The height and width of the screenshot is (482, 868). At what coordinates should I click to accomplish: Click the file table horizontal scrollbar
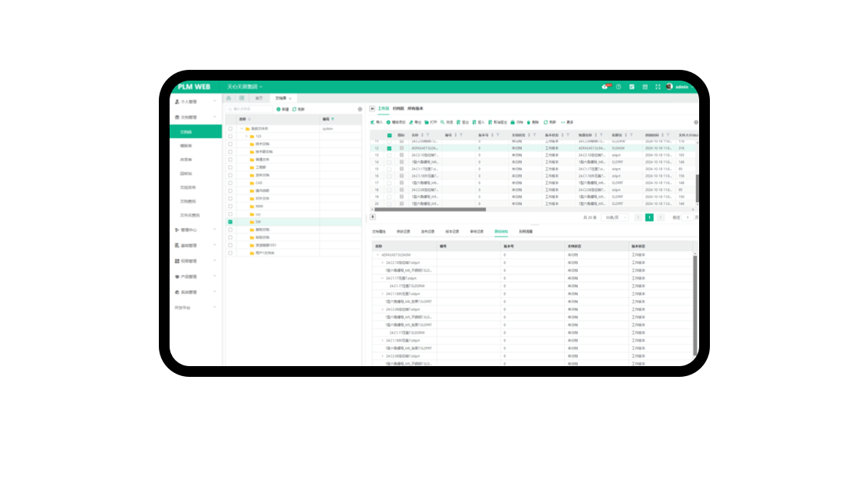pos(430,209)
